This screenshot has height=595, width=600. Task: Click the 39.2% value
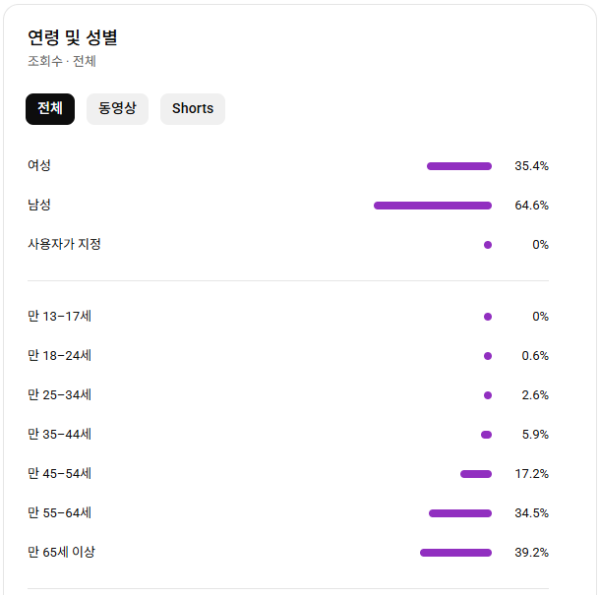pyautogui.click(x=531, y=552)
